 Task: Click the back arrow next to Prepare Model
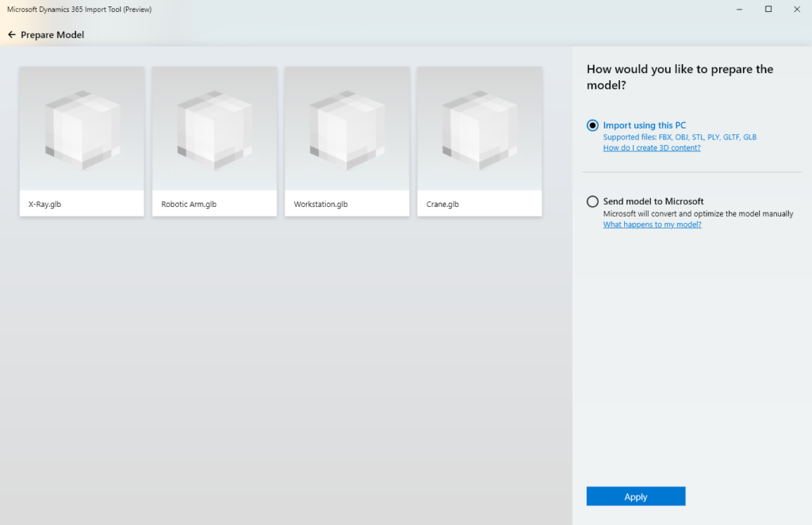point(12,35)
